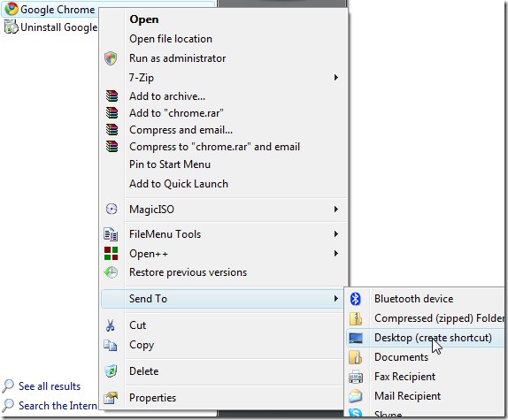Image resolution: width=508 pixels, height=420 pixels.
Task: Click the Mail Recipient envelope icon
Action: (x=356, y=396)
